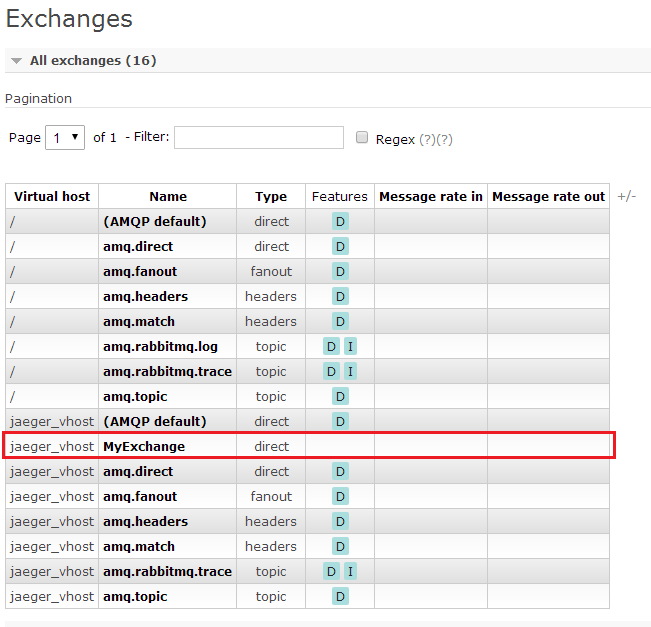Open amq.topic exchange in / vhost
Viewport: 651px width, 627px height.
pos(135,397)
